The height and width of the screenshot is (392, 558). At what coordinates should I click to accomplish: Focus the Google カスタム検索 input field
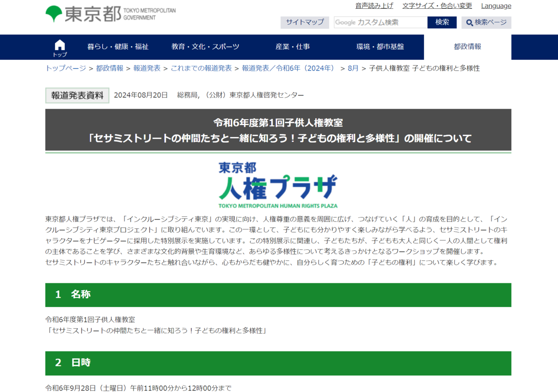(380, 22)
